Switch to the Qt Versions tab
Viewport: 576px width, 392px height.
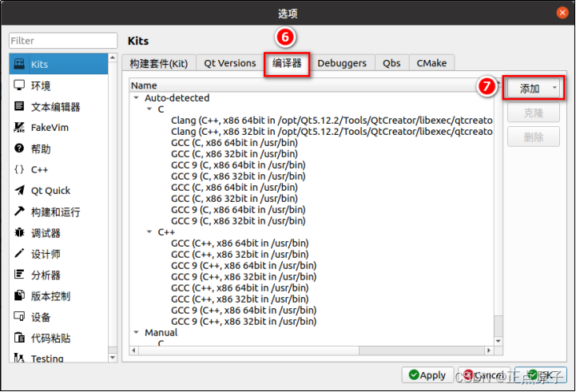pos(230,63)
